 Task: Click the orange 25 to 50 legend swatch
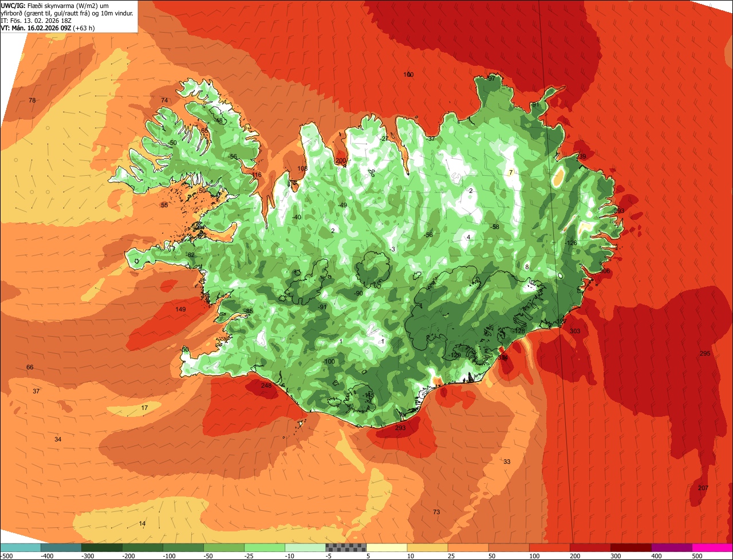click(x=468, y=547)
